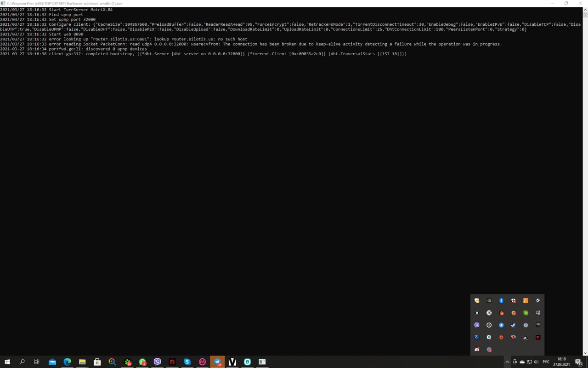The height and width of the screenshot is (368, 588).
Task: Select the TorrServer console taskbar button
Action: tap(262, 362)
